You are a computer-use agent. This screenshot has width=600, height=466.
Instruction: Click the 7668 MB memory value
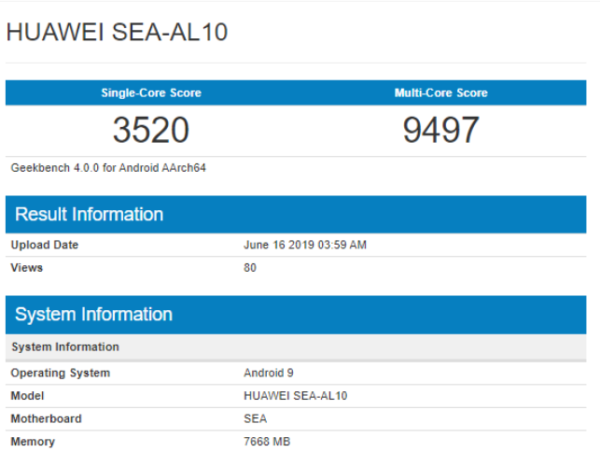click(x=267, y=442)
